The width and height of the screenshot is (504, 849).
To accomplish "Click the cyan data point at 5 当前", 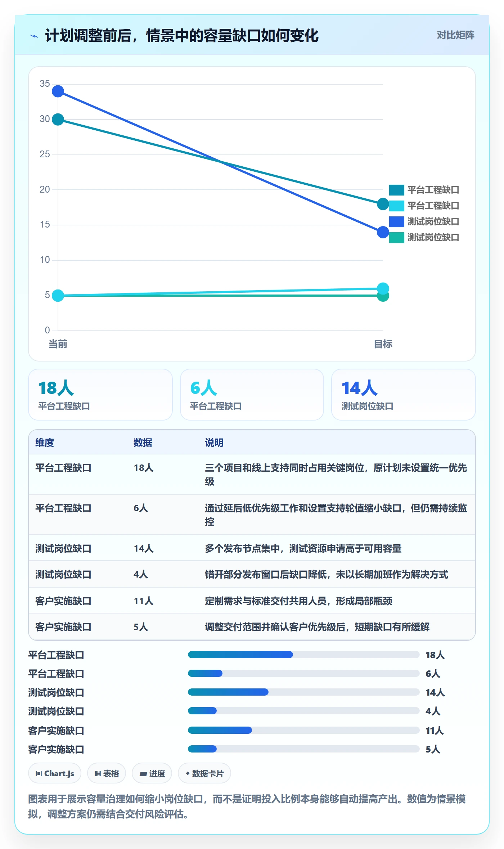I will tap(58, 296).
